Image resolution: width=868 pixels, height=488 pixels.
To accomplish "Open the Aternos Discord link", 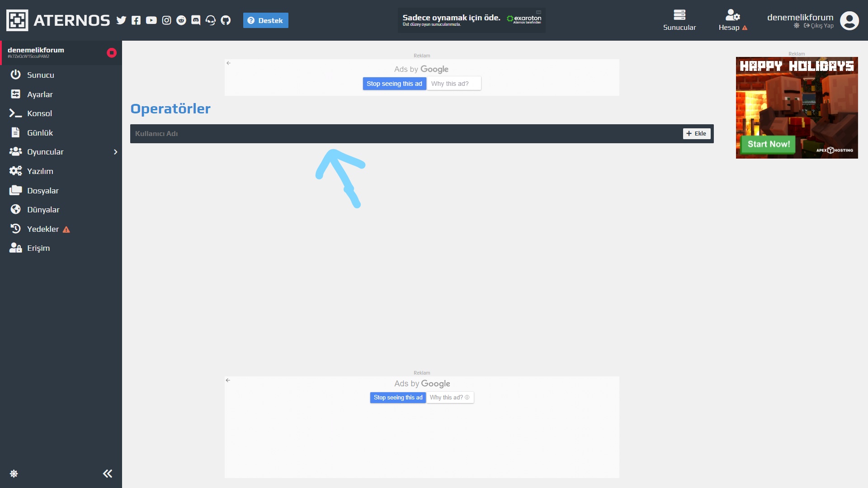I will click(x=196, y=20).
